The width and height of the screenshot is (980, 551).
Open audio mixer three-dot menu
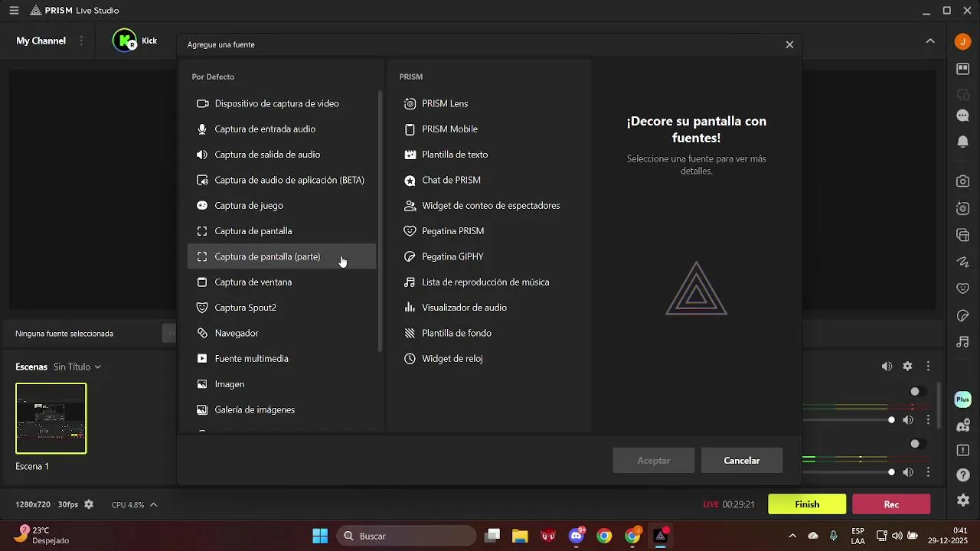tap(928, 367)
